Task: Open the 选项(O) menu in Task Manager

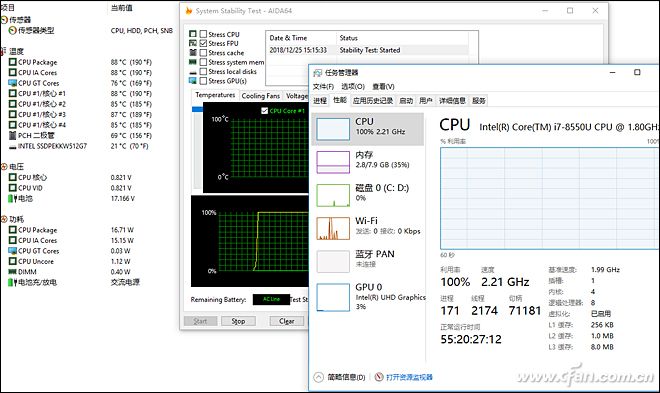Action: tap(353, 87)
